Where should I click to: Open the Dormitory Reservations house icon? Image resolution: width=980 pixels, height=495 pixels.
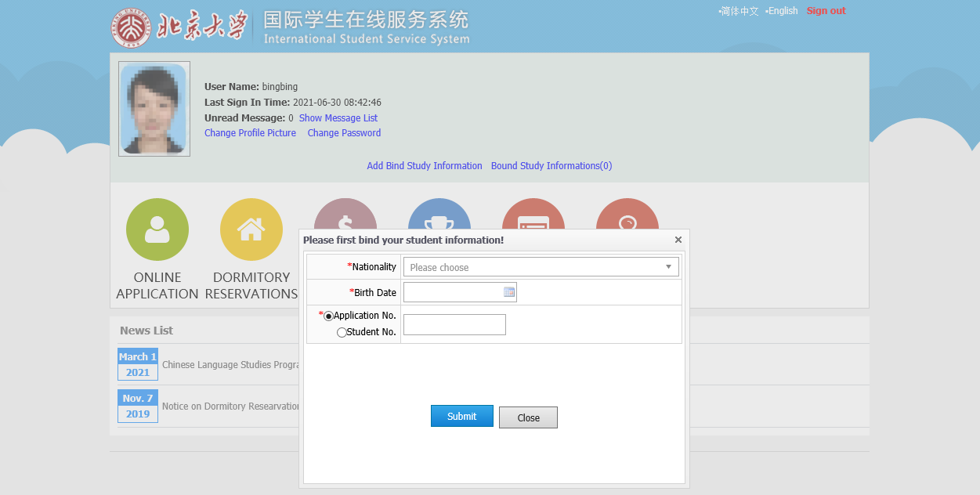tap(251, 229)
